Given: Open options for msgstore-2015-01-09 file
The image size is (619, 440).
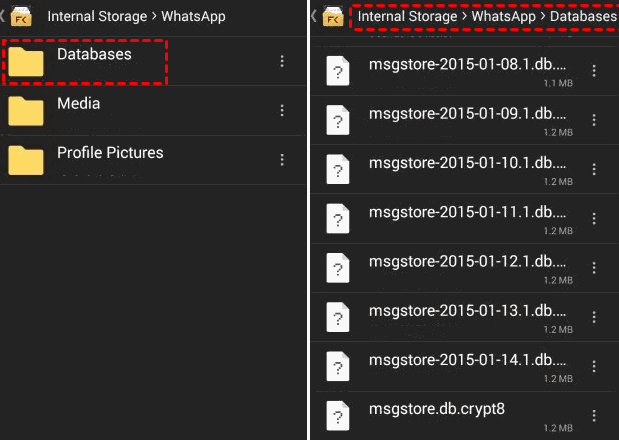Looking at the screenshot, I should (595, 119).
